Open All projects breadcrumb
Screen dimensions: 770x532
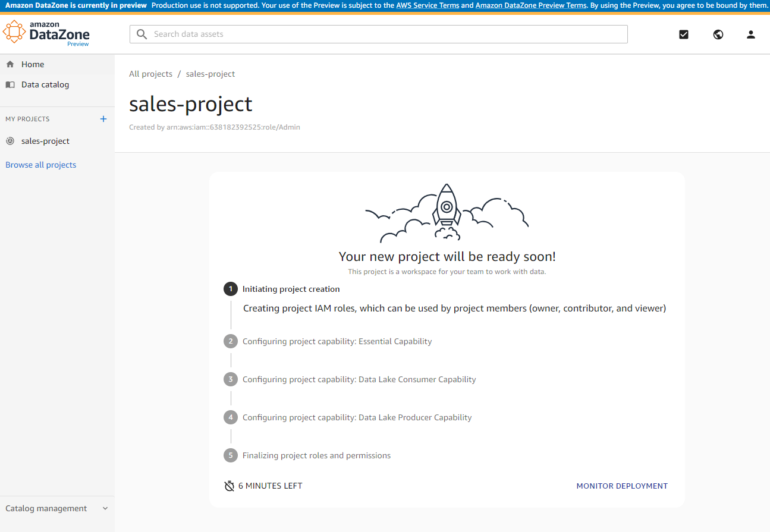(x=150, y=74)
